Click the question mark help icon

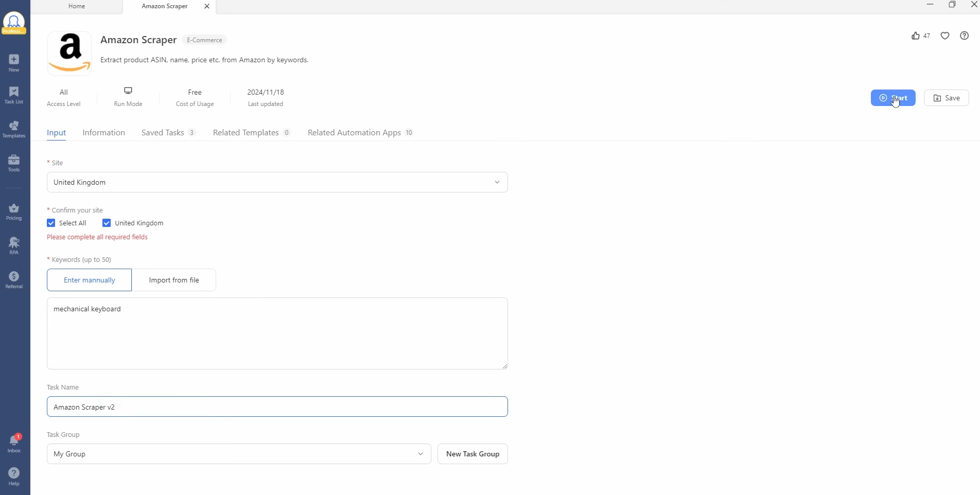965,36
